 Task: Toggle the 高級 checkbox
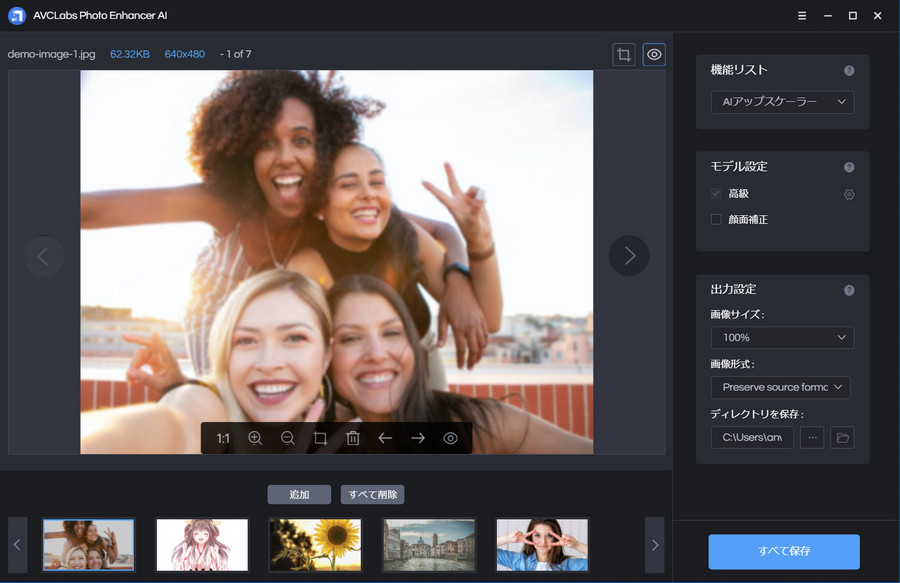(x=716, y=193)
